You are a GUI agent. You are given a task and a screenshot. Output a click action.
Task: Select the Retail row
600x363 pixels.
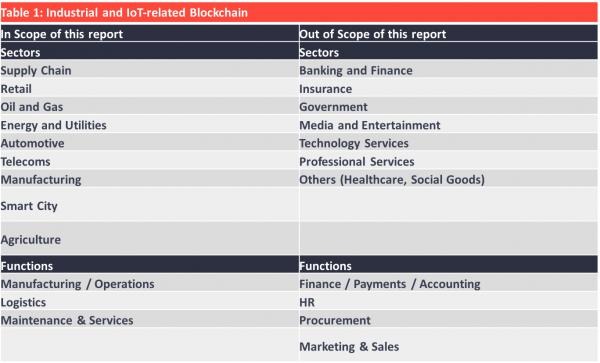click(149, 88)
